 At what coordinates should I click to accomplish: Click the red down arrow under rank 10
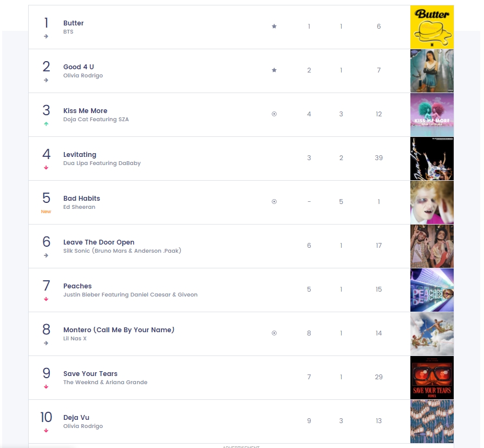[x=46, y=430]
